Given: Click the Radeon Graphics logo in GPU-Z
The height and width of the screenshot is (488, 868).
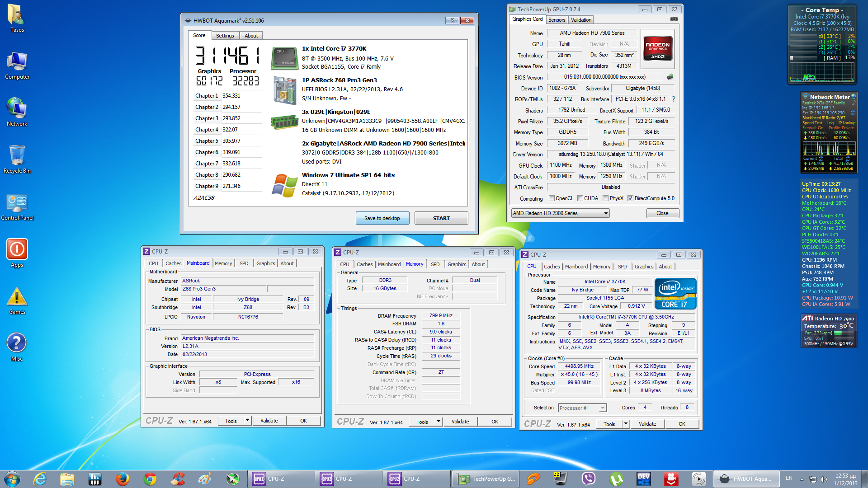Looking at the screenshot, I should click(x=658, y=48).
